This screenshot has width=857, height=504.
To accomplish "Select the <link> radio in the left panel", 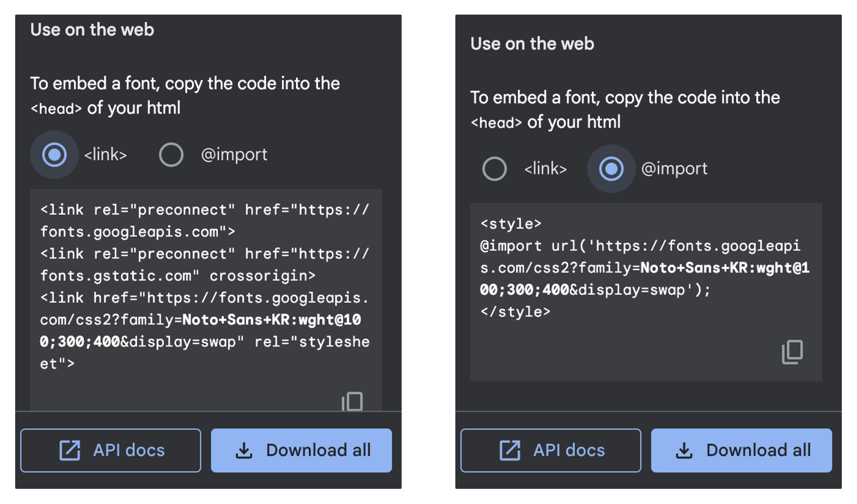I will click(x=54, y=155).
